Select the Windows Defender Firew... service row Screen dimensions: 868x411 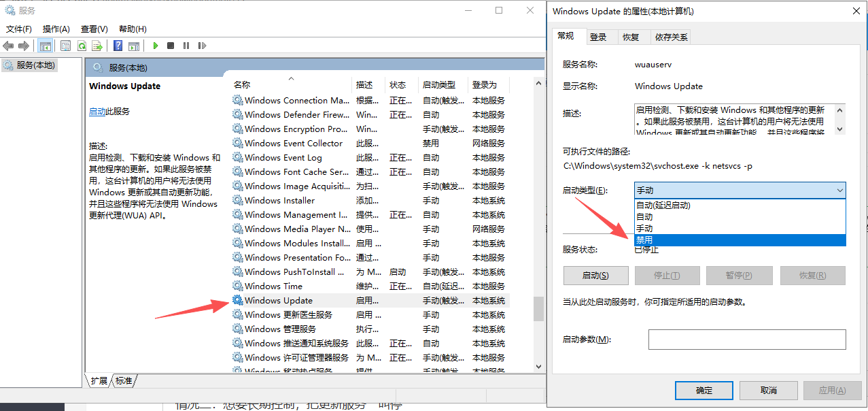pos(370,114)
